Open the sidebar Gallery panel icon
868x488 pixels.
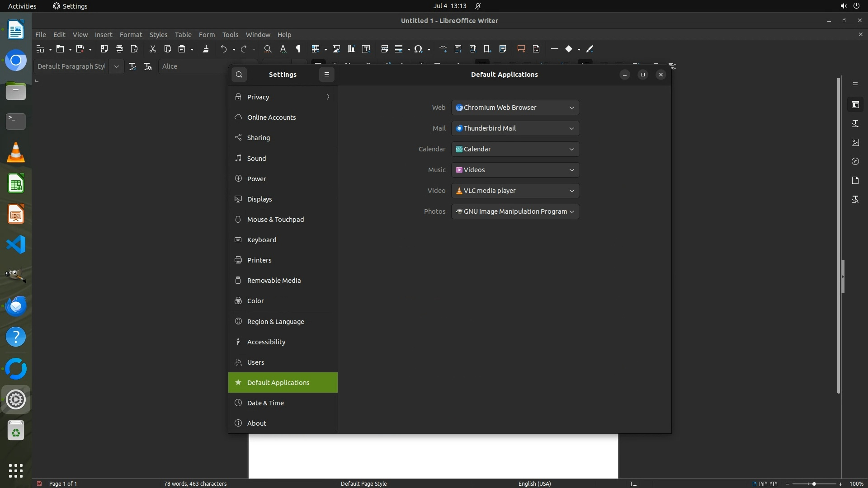pyautogui.click(x=855, y=142)
